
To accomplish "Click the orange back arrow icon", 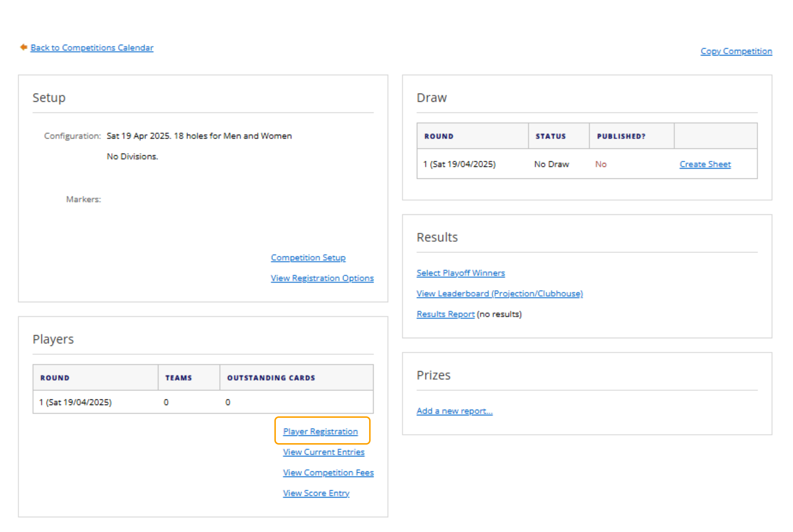I will click(x=24, y=47).
